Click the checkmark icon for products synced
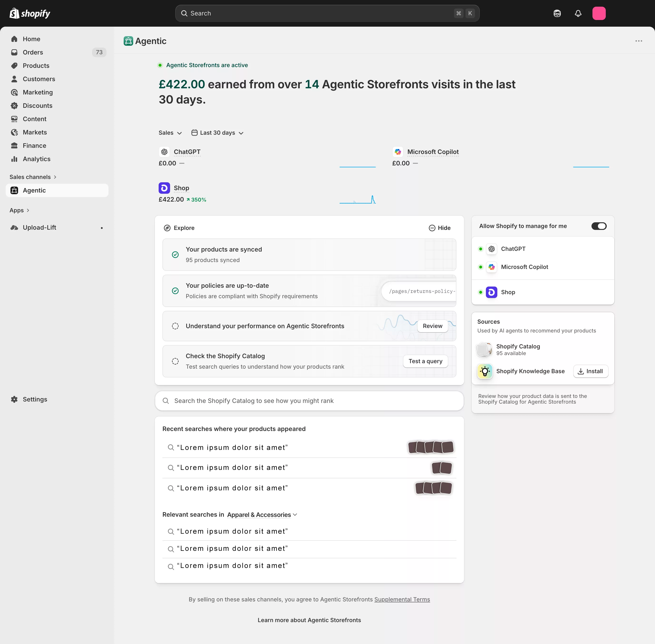The image size is (655, 644). [x=175, y=255]
